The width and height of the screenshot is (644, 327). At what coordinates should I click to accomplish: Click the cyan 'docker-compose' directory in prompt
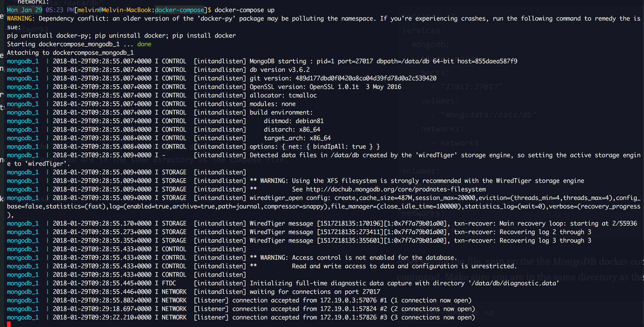[179, 10]
